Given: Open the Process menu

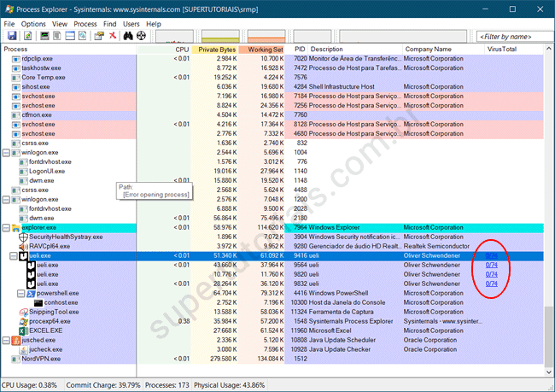Looking at the screenshot, I should 85,24.
